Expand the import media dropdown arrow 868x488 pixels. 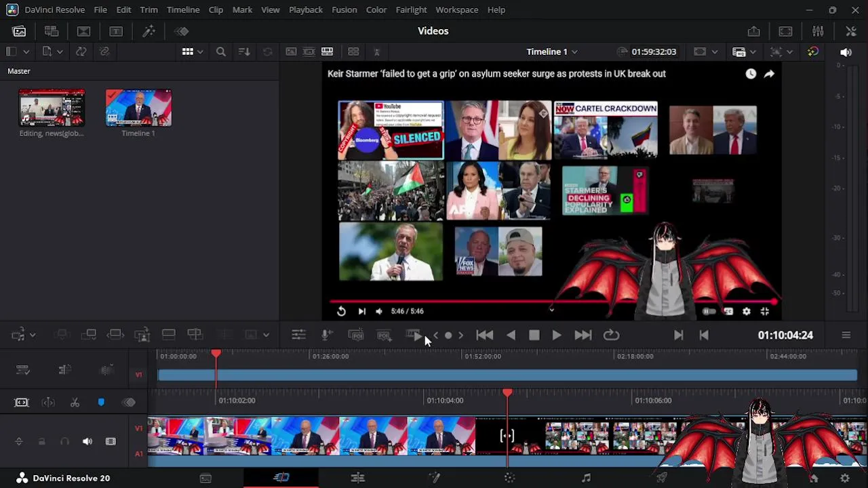coord(60,52)
